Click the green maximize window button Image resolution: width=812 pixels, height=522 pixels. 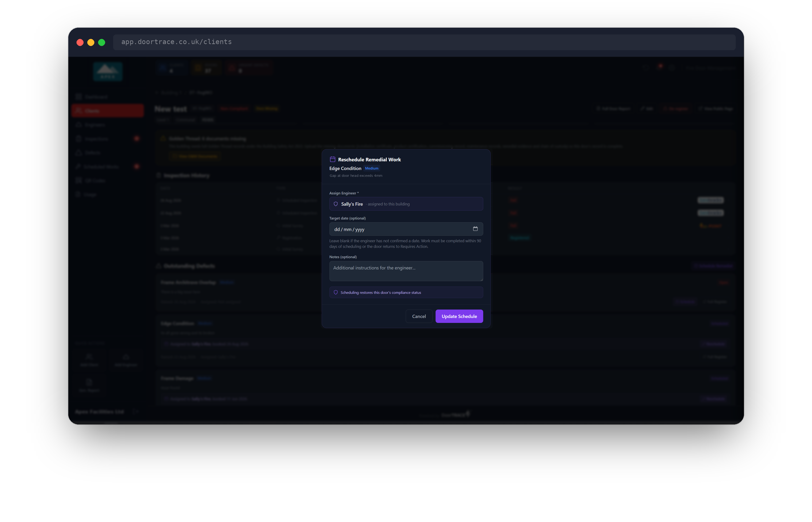pos(101,42)
